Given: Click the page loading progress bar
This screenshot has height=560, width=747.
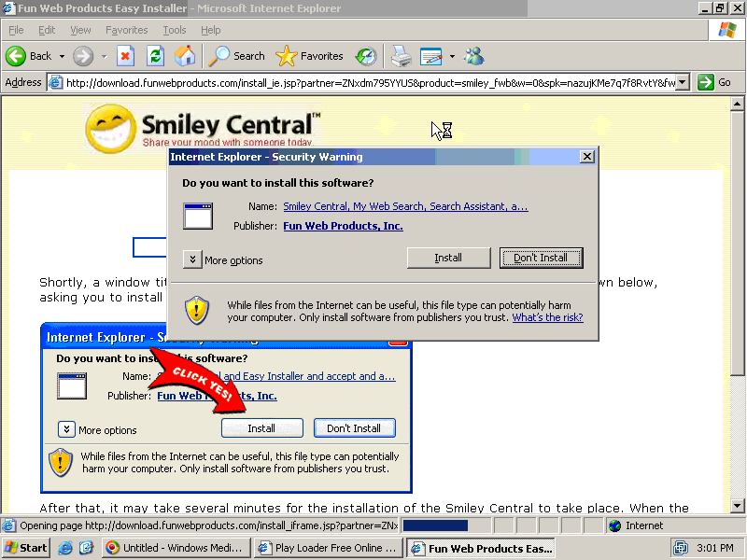Looking at the screenshot, I should (x=446, y=525).
